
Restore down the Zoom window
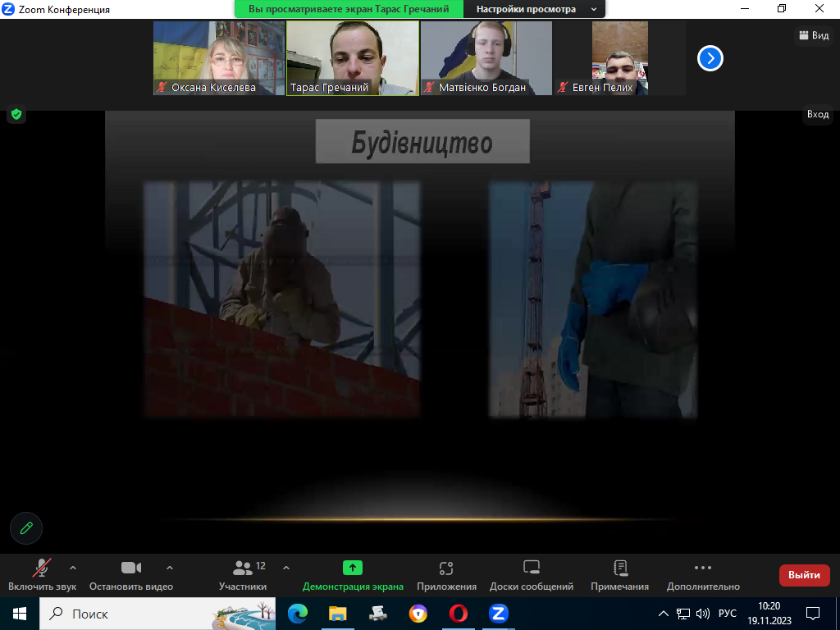pos(782,9)
